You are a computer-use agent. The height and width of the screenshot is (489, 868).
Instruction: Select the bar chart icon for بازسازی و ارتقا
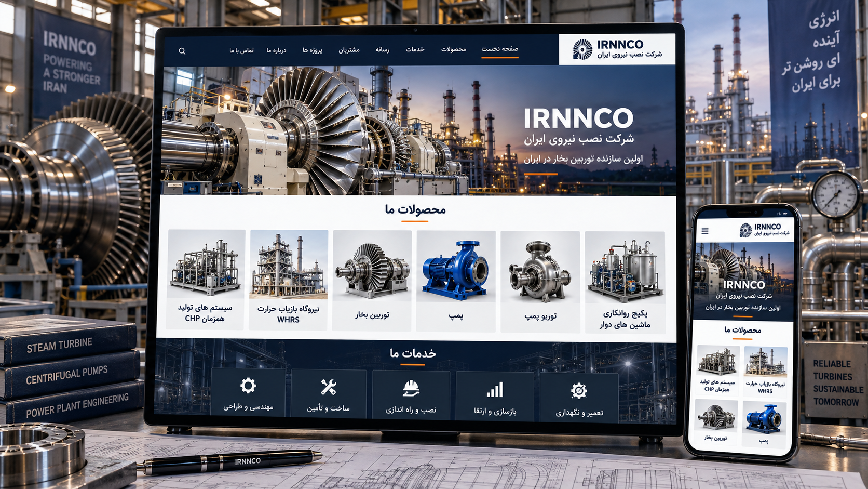pos(495,389)
